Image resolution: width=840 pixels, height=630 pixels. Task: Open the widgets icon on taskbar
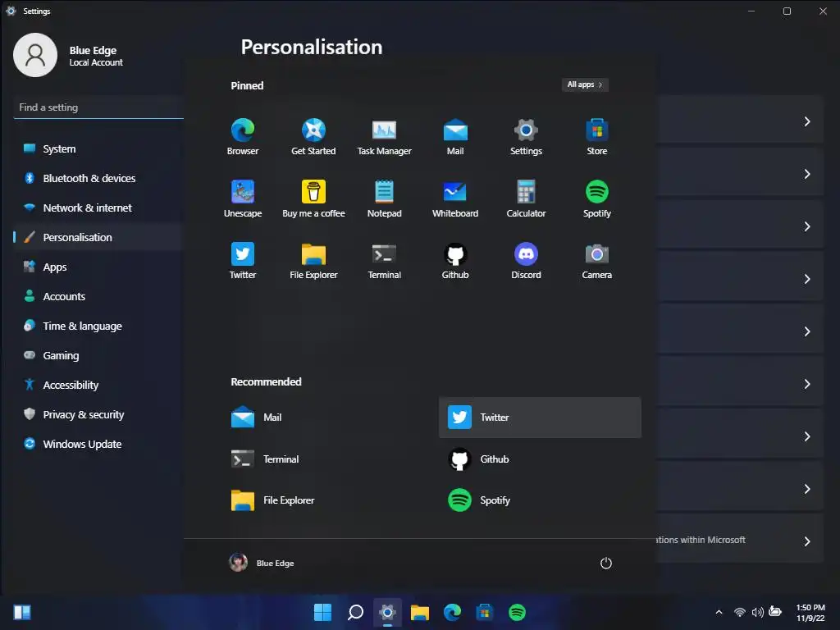[22, 612]
